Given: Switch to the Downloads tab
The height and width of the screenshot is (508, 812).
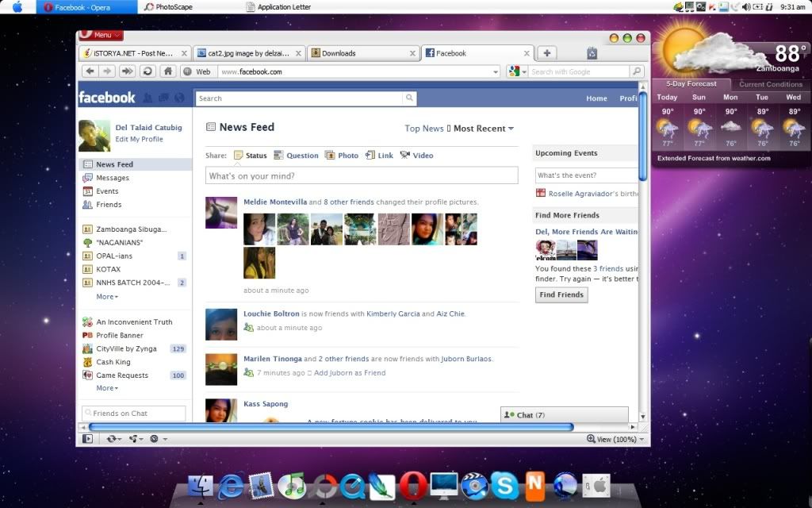Looking at the screenshot, I should (x=362, y=53).
